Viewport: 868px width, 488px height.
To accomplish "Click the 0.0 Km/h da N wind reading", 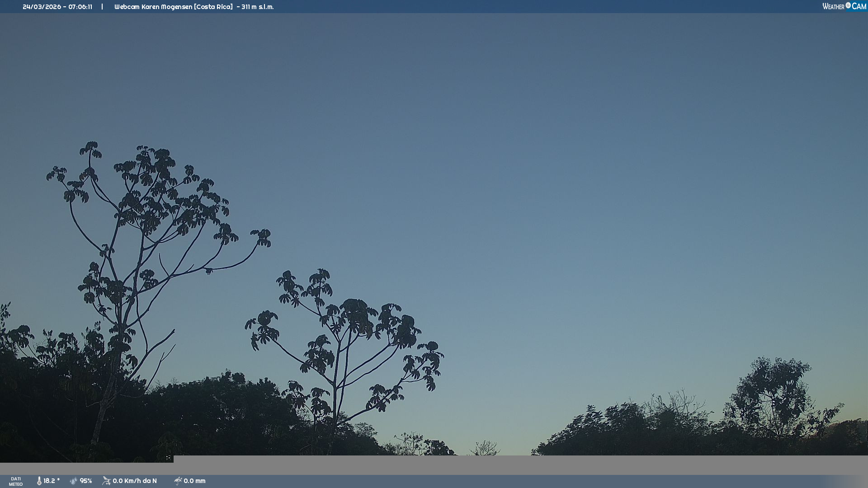I will click(135, 481).
